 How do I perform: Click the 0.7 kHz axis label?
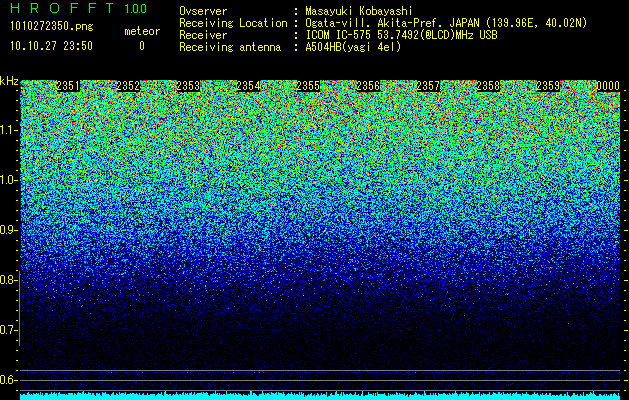pos(7,330)
